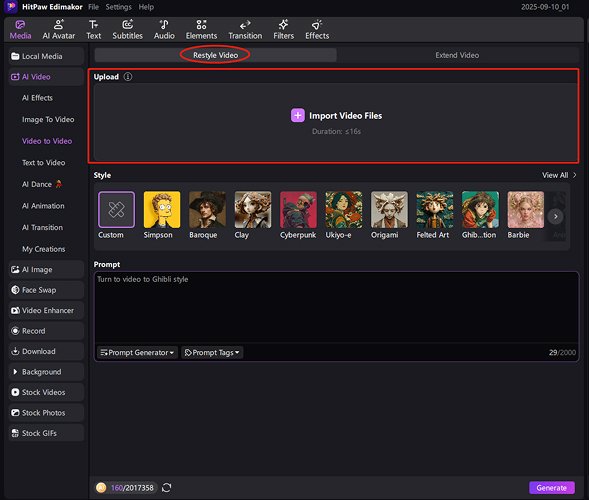Open the AI Avatar tool
Screen dimensions: 589x500
click(59, 30)
